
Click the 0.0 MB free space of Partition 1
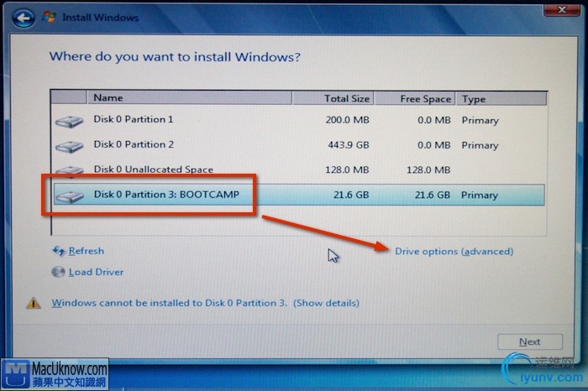(434, 120)
